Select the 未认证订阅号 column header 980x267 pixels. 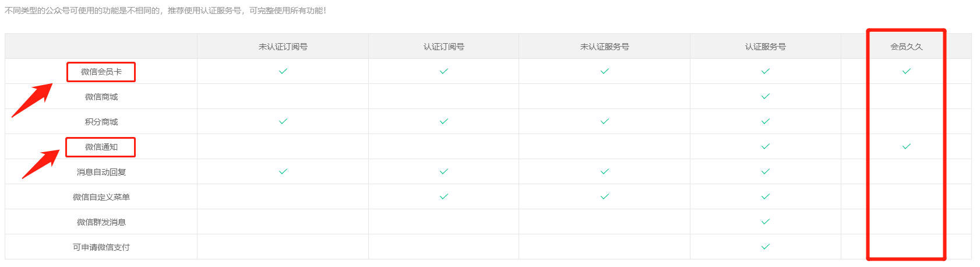coord(283,47)
